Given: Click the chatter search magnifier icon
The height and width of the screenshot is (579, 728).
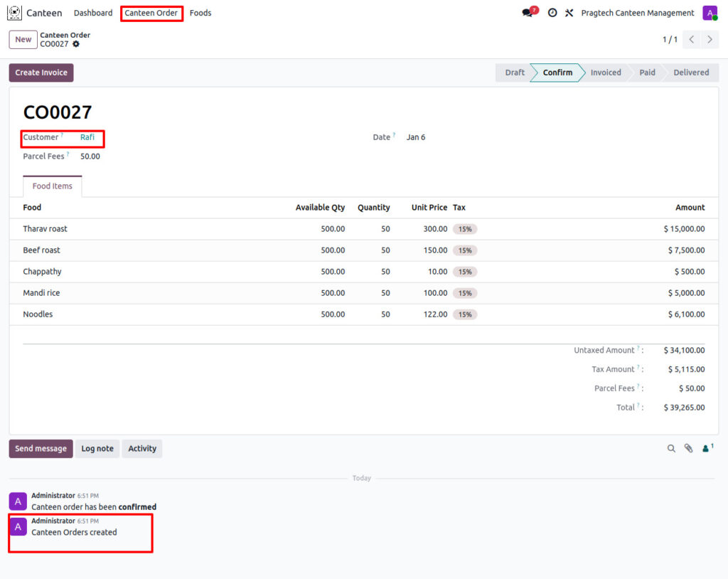Looking at the screenshot, I should pyautogui.click(x=671, y=449).
